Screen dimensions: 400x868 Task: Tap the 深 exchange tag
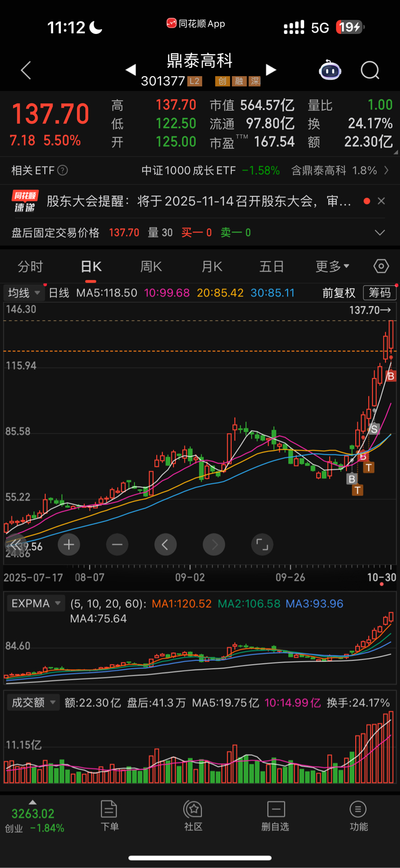pyautogui.click(x=255, y=81)
